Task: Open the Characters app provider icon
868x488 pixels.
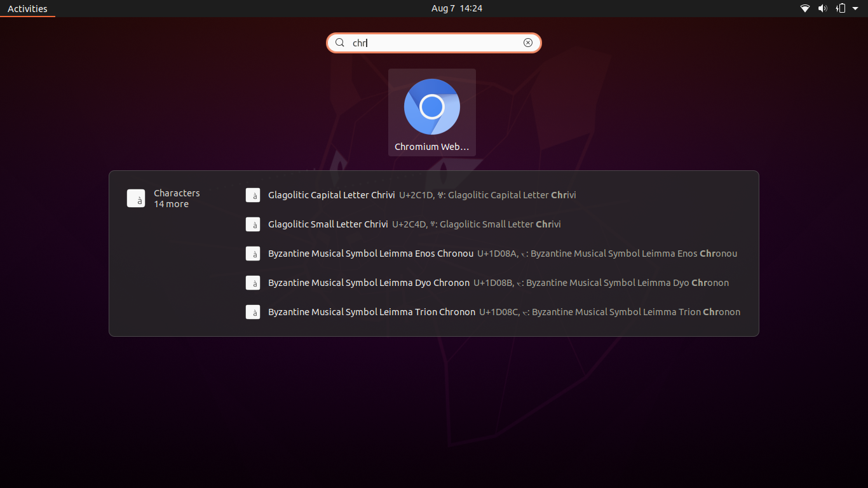Action: tap(136, 198)
